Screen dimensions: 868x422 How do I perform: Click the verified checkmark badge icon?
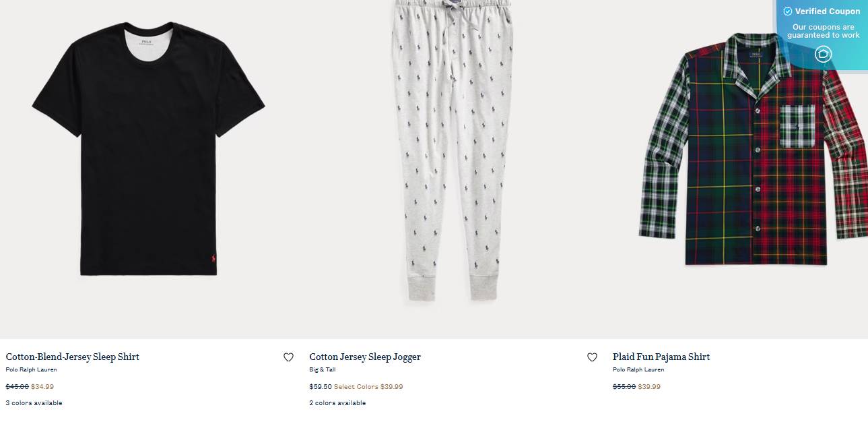point(787,11)
